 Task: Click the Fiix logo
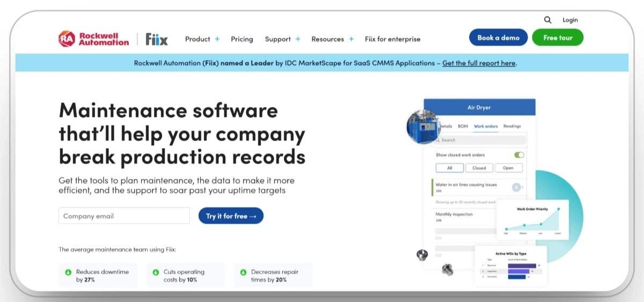[x=157, y=39]
